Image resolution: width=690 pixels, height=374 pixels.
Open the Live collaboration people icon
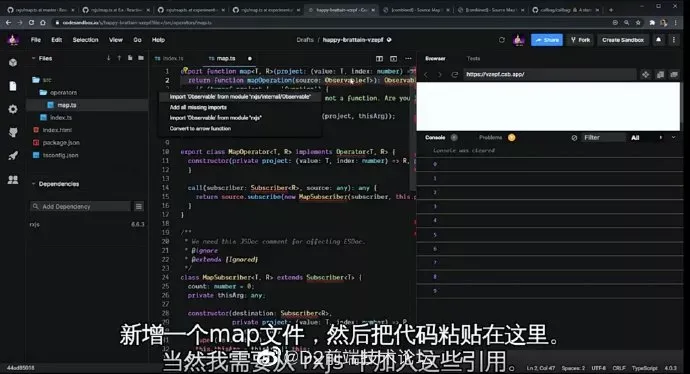pos(13,179)
